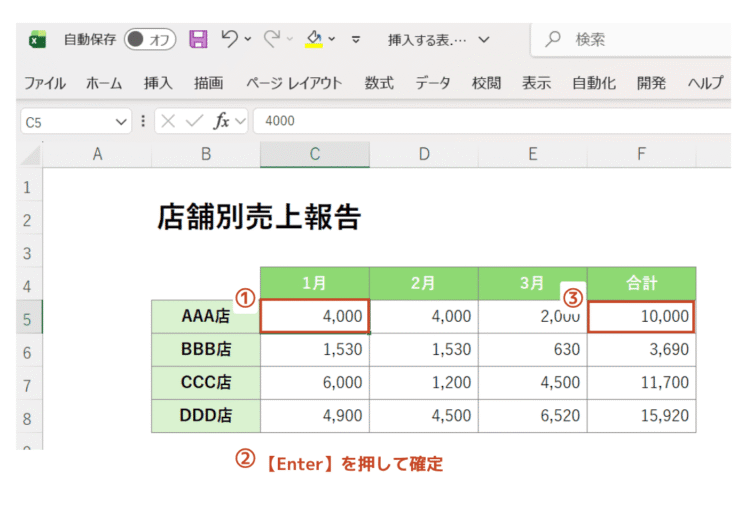Open the redo history dropdown
Viewport: 740px width, 505px height.
tap(290, 39)
